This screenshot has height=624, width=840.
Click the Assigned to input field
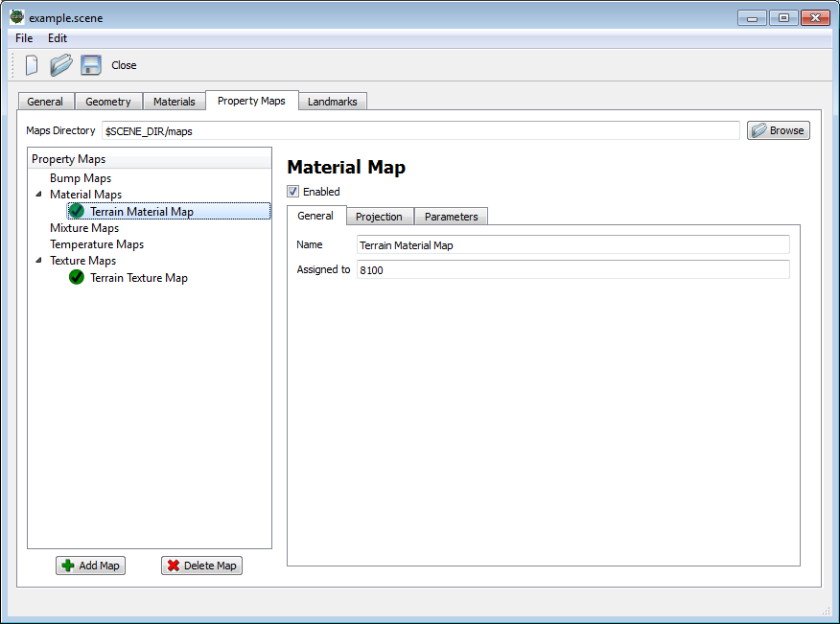point(572,270)
